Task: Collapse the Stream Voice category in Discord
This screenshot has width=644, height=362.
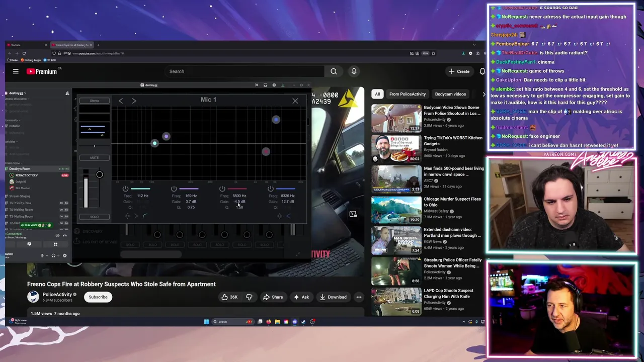Action: [13, 163]
